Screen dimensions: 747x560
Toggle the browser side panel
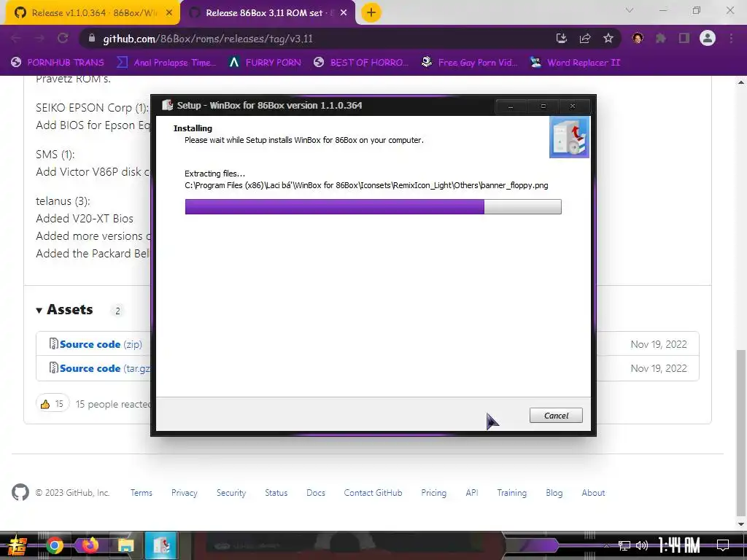click(684, 39)
